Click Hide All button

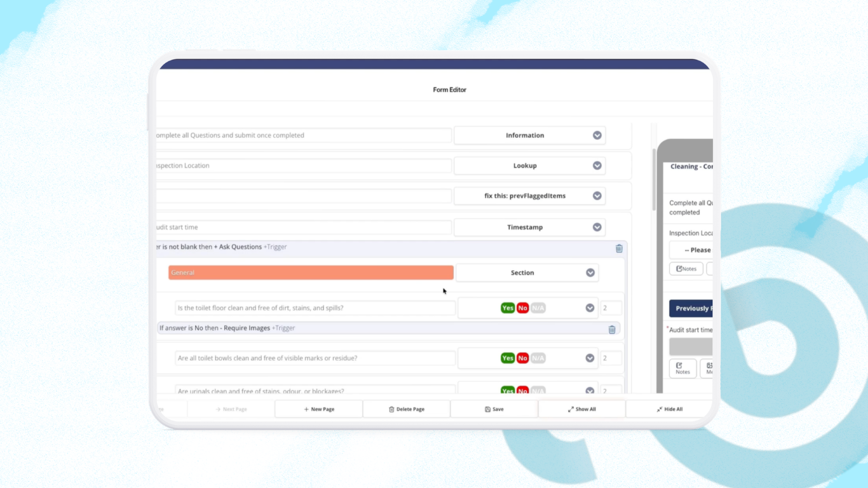(670, 409)
